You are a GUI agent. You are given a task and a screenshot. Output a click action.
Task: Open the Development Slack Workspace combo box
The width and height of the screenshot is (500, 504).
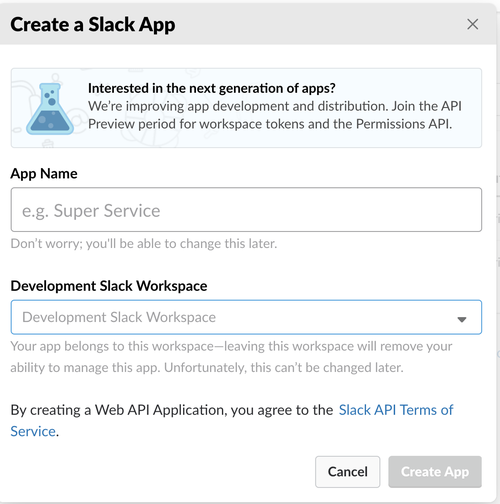tap(246, 317)
